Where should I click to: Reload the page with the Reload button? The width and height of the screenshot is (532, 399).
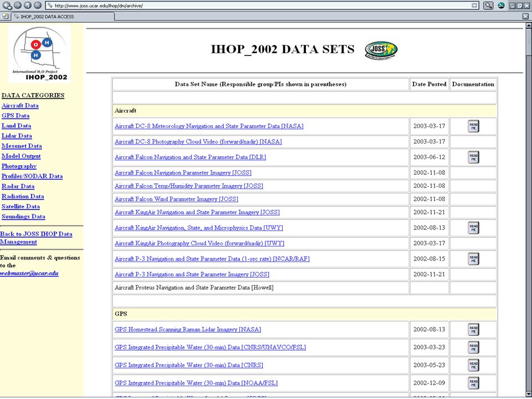click(28, 6)
